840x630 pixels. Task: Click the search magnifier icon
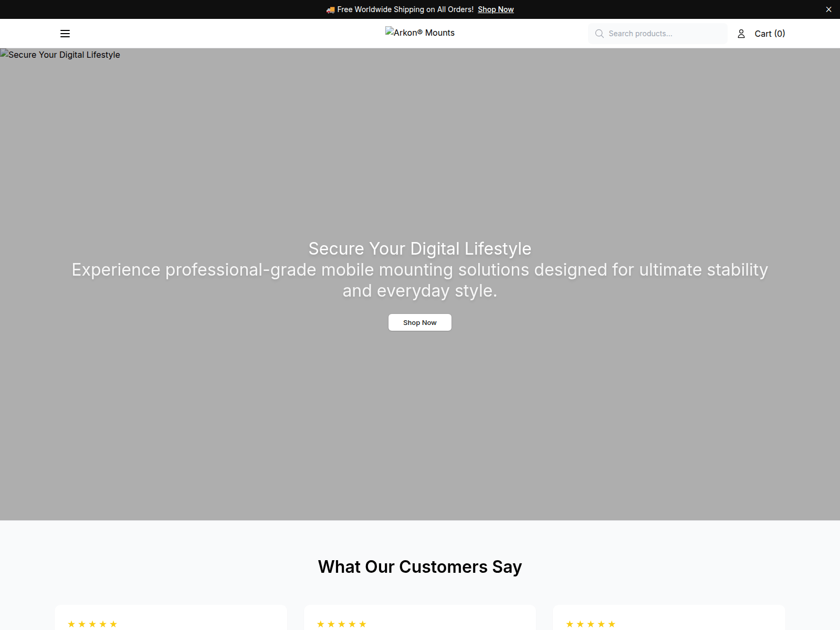tap(599, 34)
